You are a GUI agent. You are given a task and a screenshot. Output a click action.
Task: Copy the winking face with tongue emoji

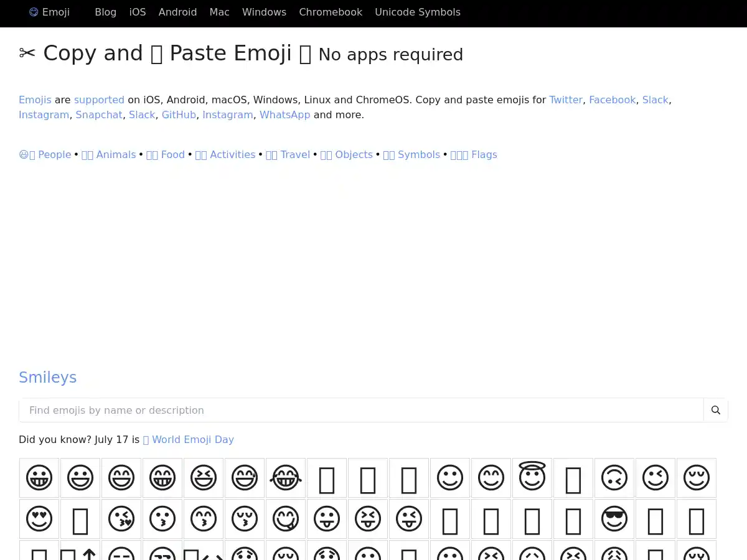pos(409,519)
